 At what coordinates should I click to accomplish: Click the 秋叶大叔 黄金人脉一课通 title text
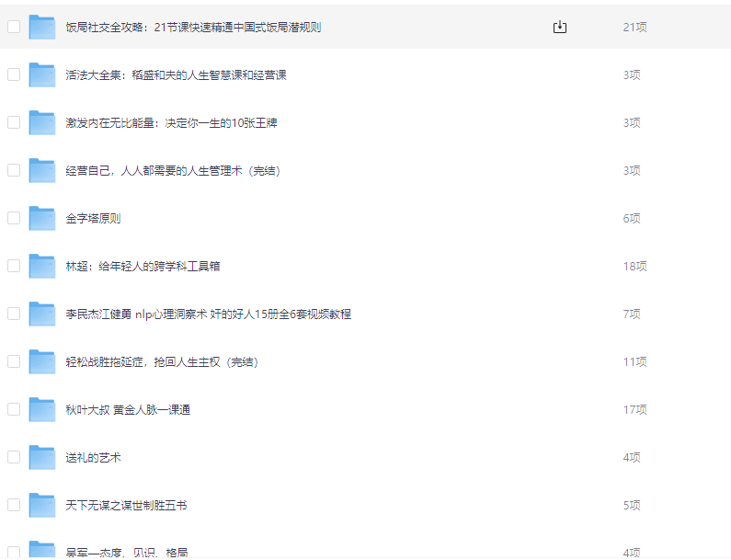[128, 410]
